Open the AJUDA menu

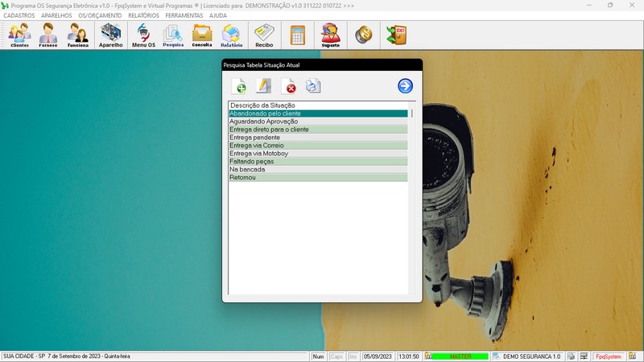pyautogui.click(x=217, y=15)
